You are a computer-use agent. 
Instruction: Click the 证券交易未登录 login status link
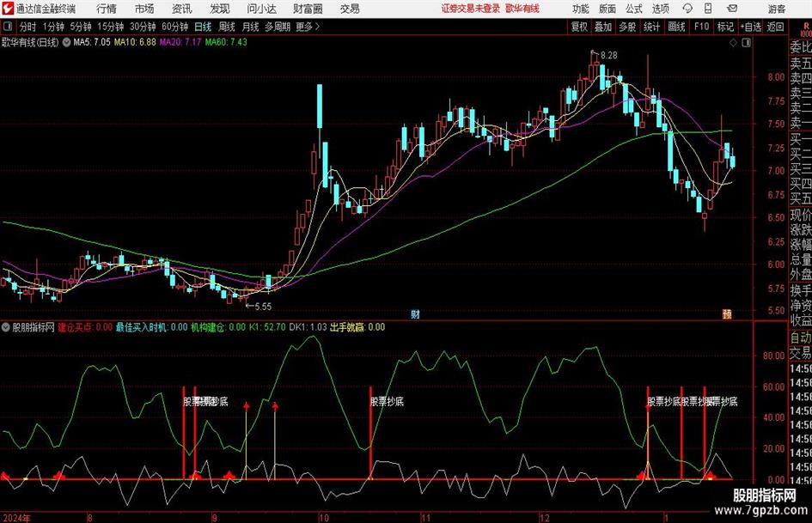tap(471, 9)
